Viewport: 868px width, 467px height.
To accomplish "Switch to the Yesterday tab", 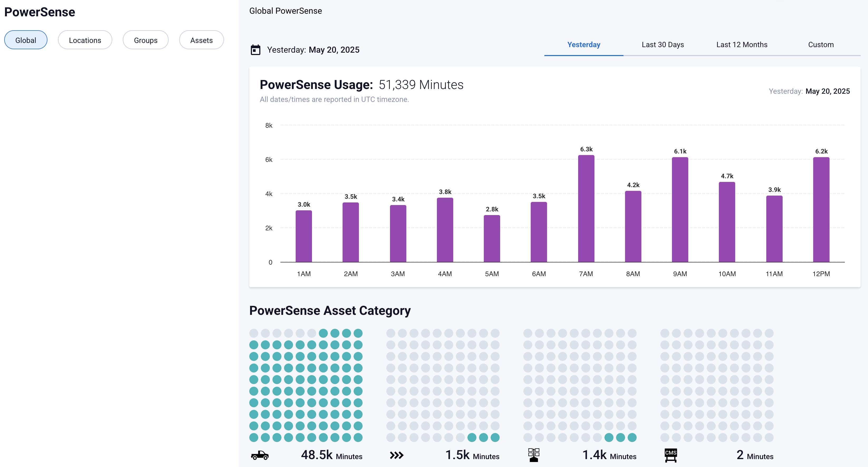I will [x=584, y=45].
